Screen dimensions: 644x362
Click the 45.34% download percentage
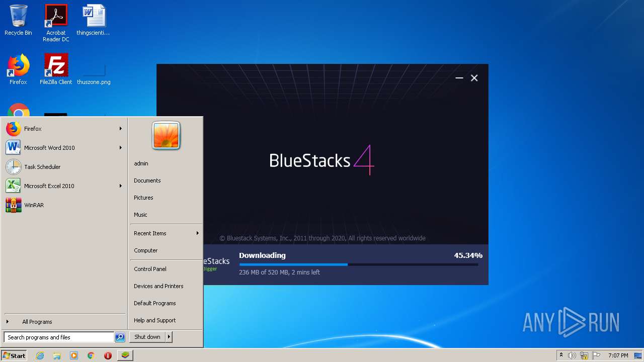(x=468, y=255)
